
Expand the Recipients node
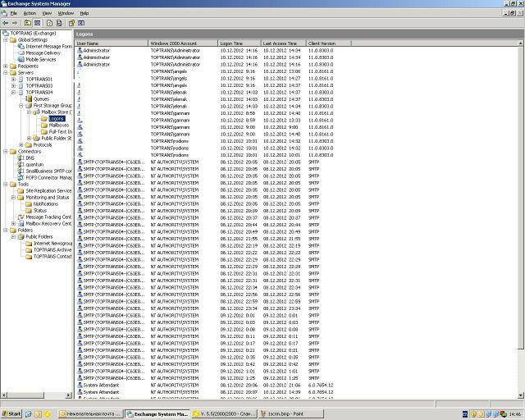pos(6,66)
